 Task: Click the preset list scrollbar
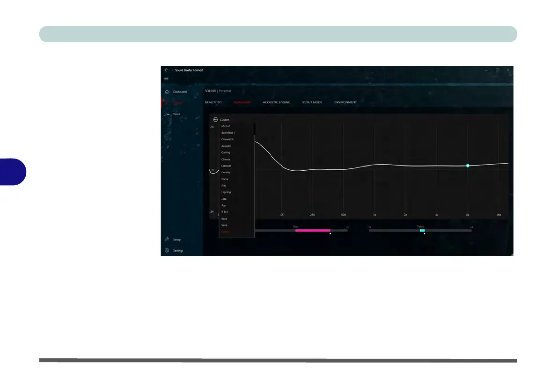[254, 130]
